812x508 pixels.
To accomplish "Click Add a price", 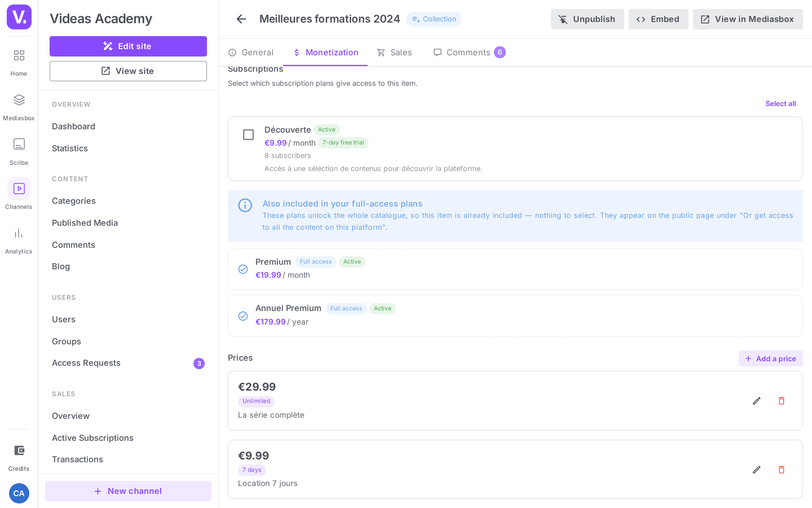I will 770,359.
